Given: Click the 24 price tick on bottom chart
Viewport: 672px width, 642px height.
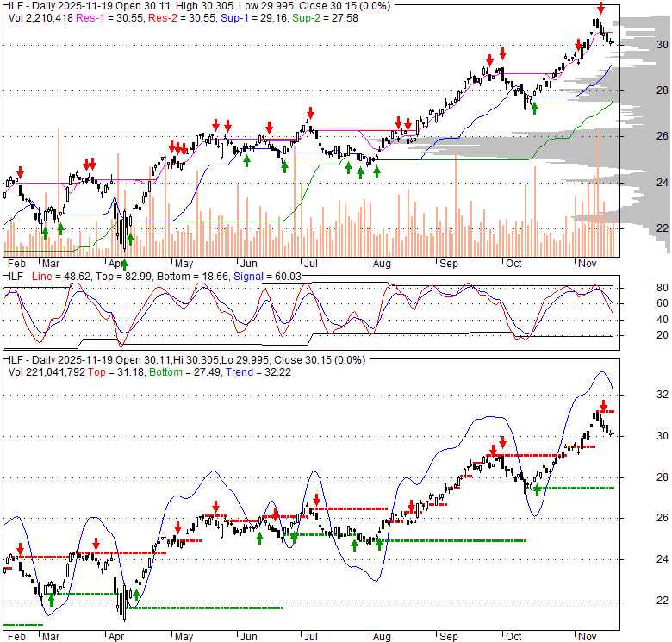Looking at the screenshot, I should pos(663,559).
